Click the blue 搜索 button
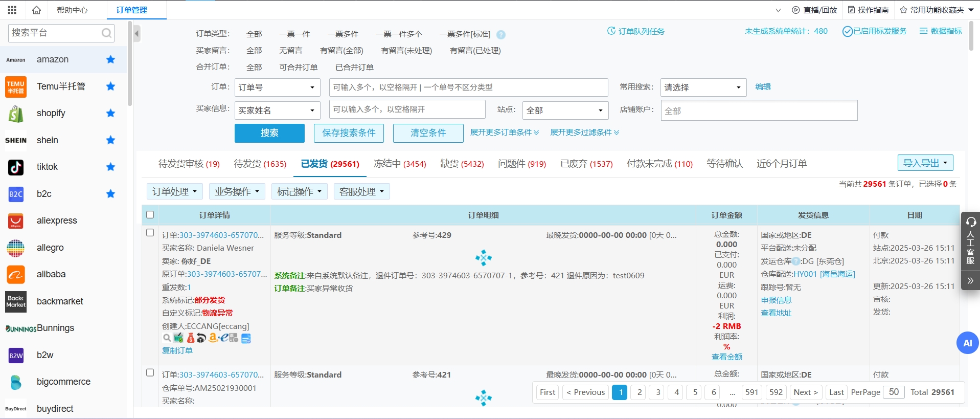The image size is (980, 419). click(269, 133)
